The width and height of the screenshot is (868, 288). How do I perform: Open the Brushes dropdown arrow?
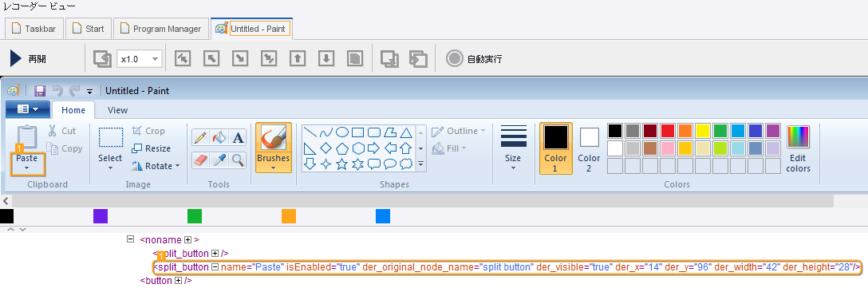tap(274, 168)
